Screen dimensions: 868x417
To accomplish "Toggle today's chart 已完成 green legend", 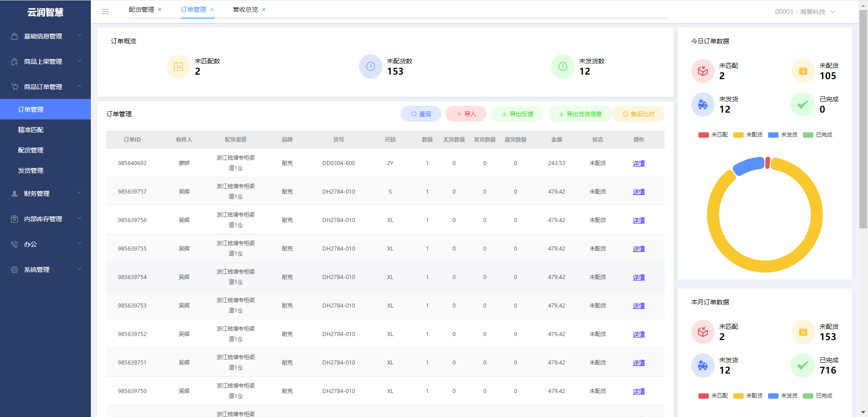I will coord(817,135).
